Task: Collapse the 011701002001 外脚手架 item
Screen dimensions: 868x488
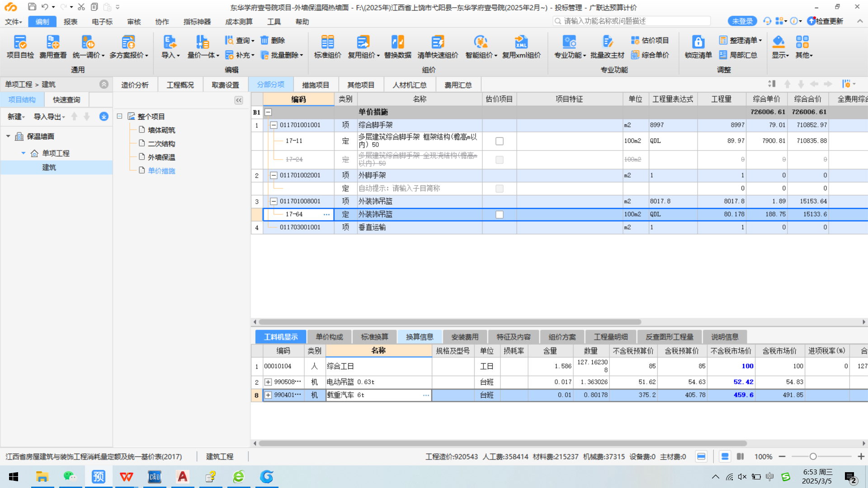Action: point(274,175)
